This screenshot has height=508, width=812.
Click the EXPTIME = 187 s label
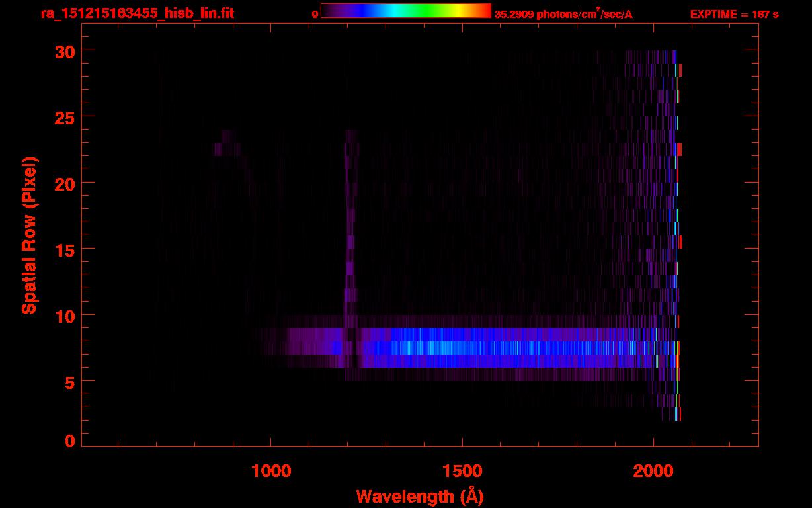click(x=734, y=14)
